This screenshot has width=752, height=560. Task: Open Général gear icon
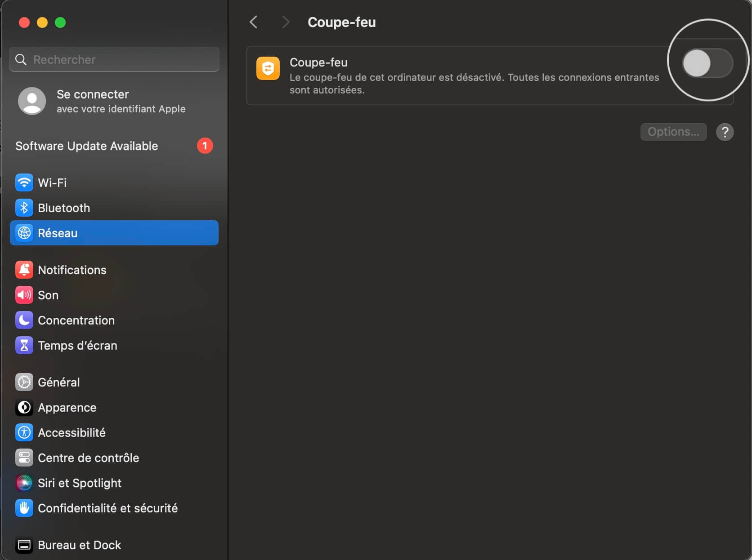pos(24,382)
